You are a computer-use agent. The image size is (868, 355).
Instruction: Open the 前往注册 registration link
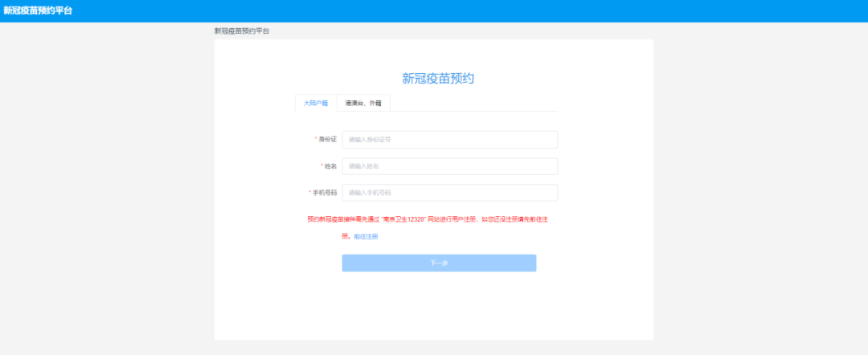point(366,237)
